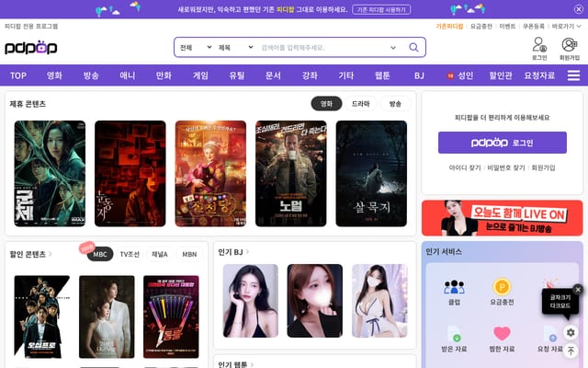Click the 기존 피디팝 사용하기 banner button
Screen dimensions: 588x368
[381, 9]
